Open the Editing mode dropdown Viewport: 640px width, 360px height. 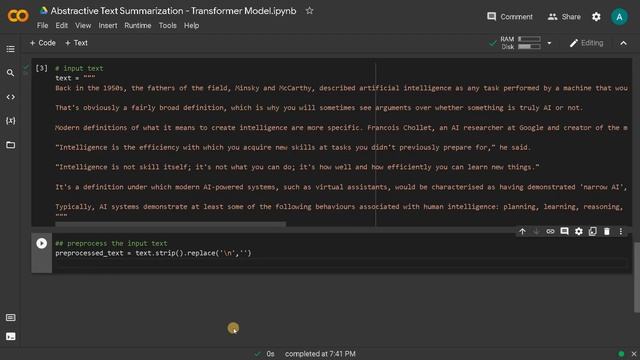coord(587,43)
